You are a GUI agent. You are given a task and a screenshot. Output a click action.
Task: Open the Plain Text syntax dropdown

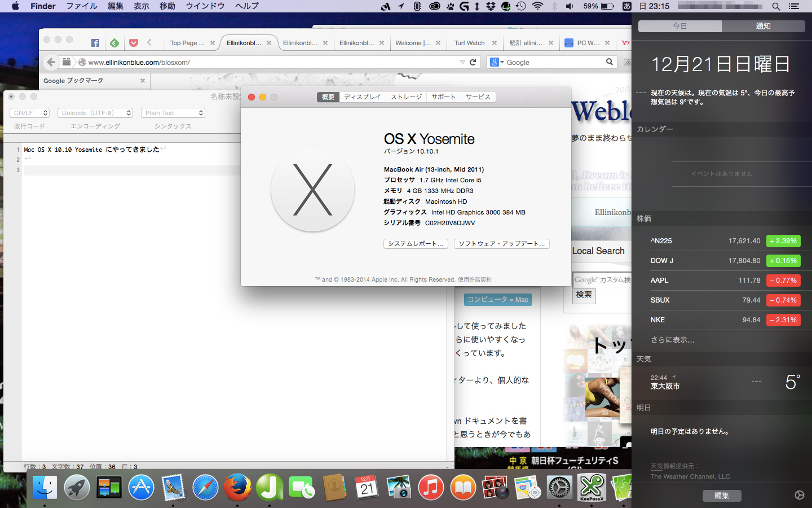coord(173,113)
